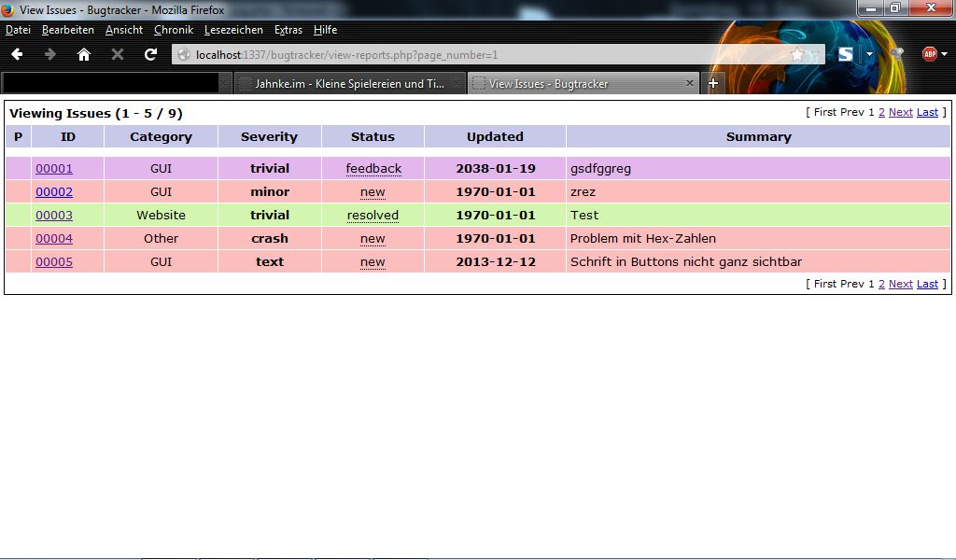Open the ScrapBook dropdown arrow

868,54
